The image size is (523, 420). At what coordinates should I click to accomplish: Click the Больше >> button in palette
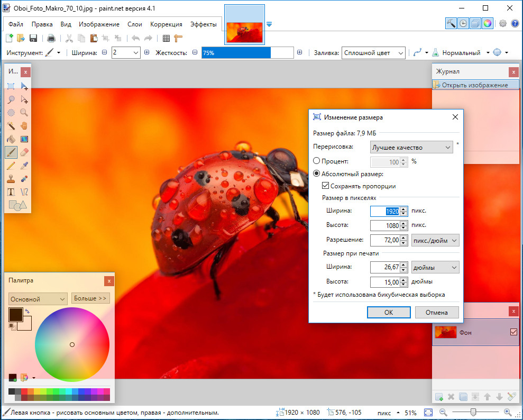pyautogui.click(x=90, y=298)
